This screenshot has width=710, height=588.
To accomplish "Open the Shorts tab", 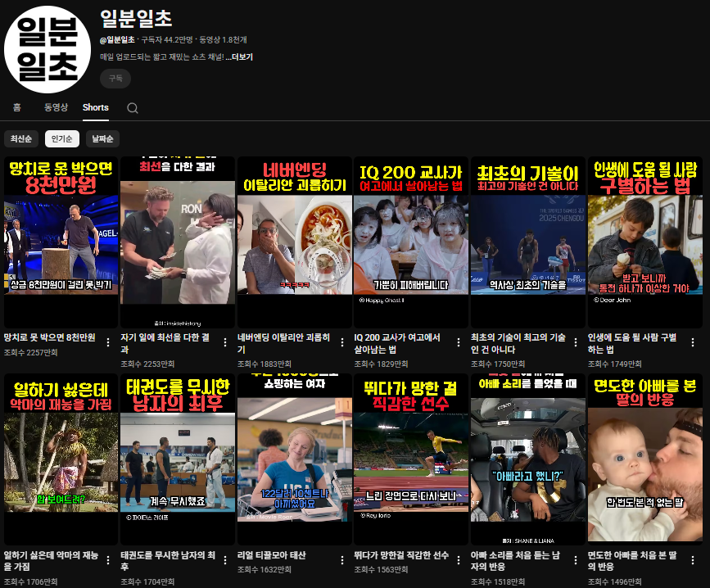I will (96, 107).
